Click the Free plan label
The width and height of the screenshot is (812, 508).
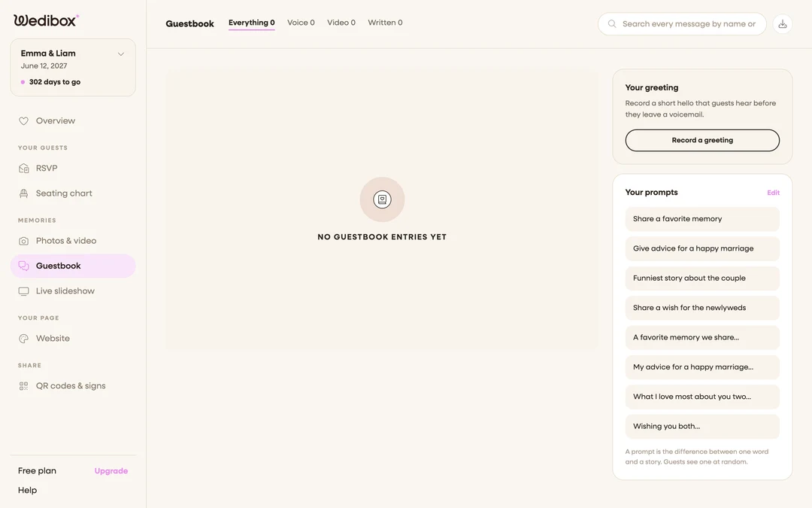(x=37, y=471)
